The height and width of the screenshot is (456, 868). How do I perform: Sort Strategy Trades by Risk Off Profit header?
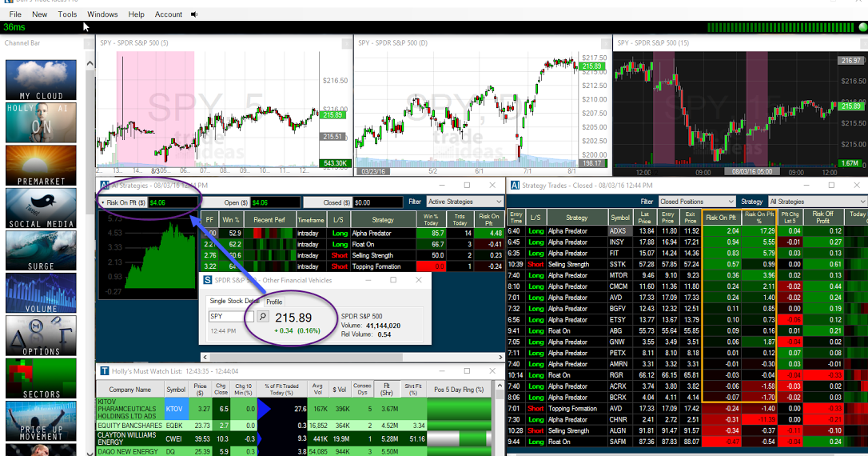822,217
